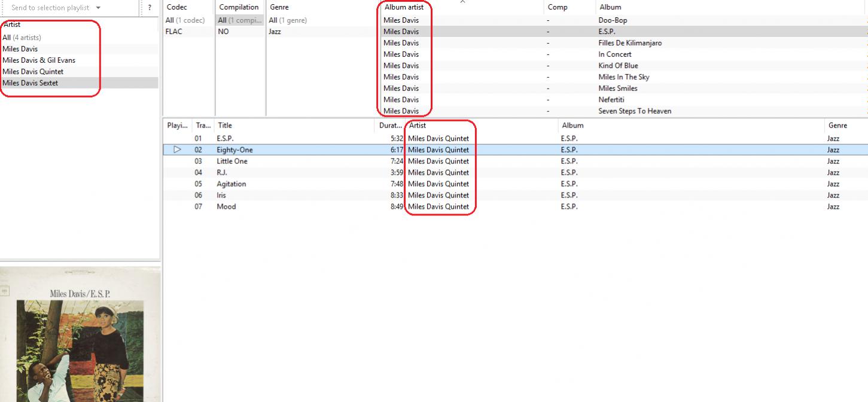The height and width of the screenshot is (402, 868).
Task: Select the Nefertiti album row
Action: click(x=611, y=100)
